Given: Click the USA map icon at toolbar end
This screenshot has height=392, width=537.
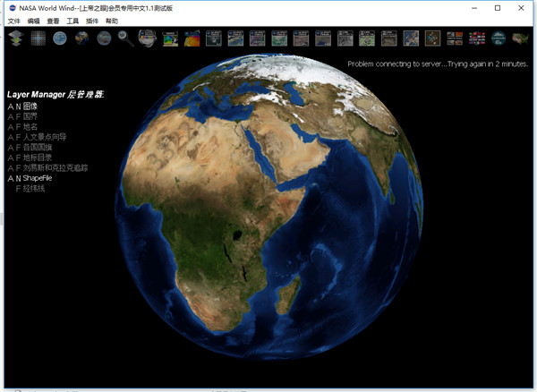Looking at the screenshot, I should pos(521,38).
